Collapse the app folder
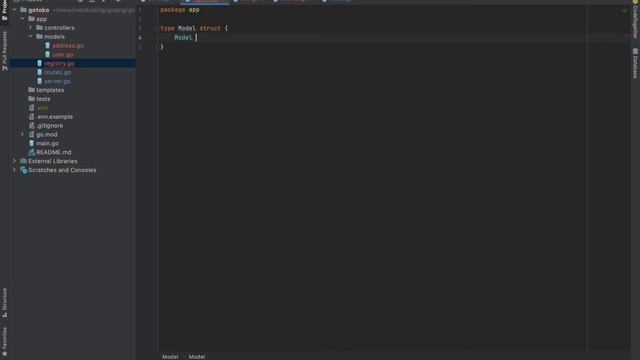Viewport: 640px width, 360px height. click(x=22, y=19)
